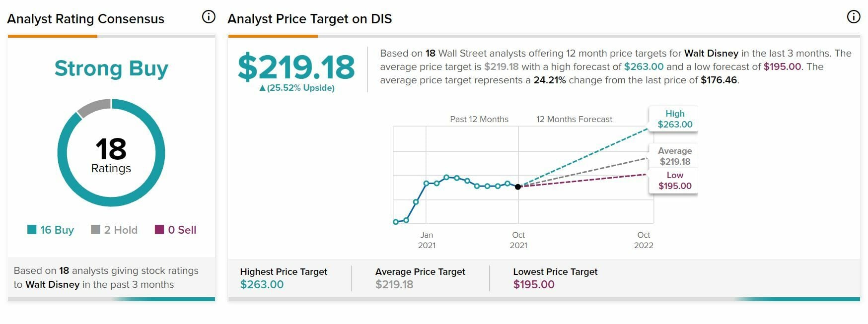Click the Lowest Price Target value

(533, 284)
